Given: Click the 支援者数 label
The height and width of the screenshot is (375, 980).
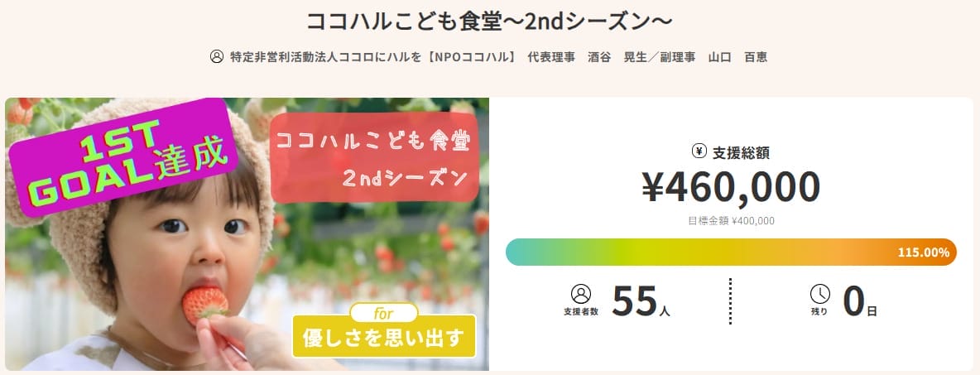Looking at the screenshot, I should (x=581, y=312).
